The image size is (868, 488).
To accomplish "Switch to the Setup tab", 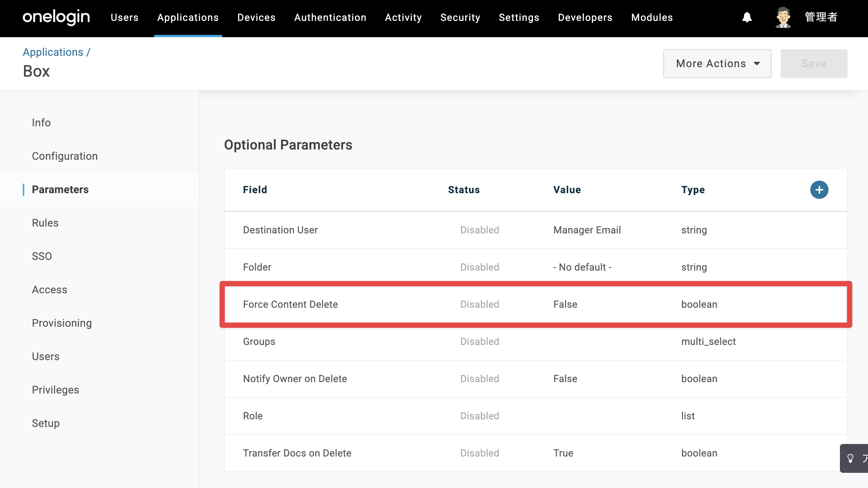I will [46, 423].
